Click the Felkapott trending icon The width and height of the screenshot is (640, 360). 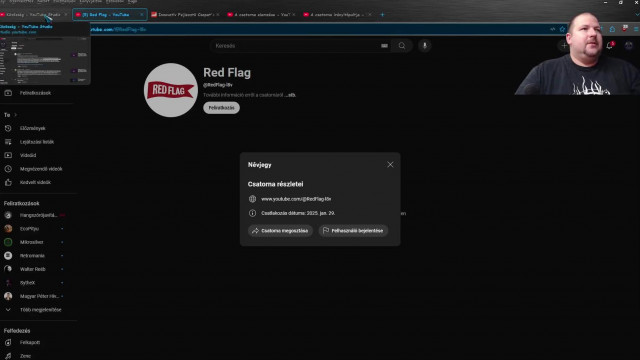point(8,342)
